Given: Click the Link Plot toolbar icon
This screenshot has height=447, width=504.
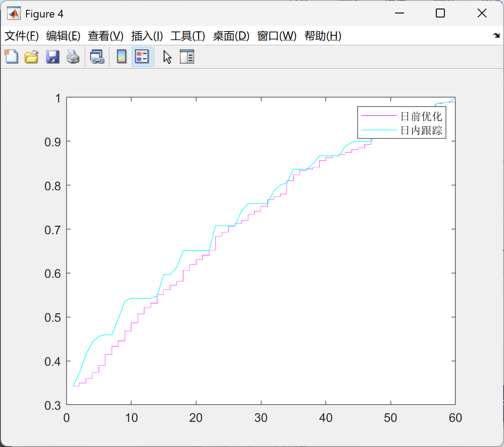Looking at the screenshot, I should tap(97, 57).
